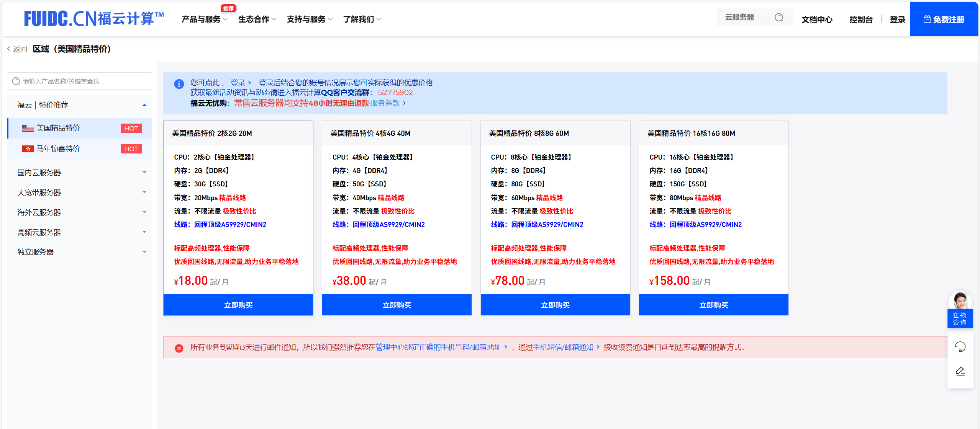Select 马年惊喜特价 in the sidebar

coord(57,148)
